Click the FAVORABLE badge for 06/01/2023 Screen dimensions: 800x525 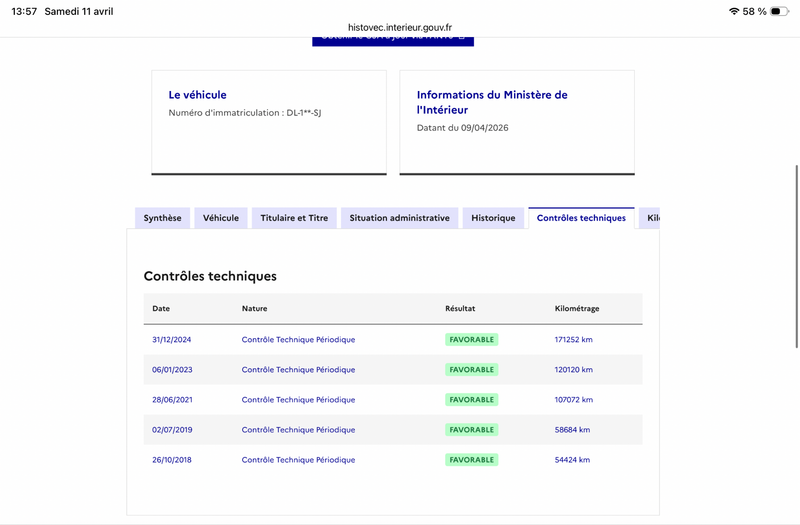click(x=471, y=369)
